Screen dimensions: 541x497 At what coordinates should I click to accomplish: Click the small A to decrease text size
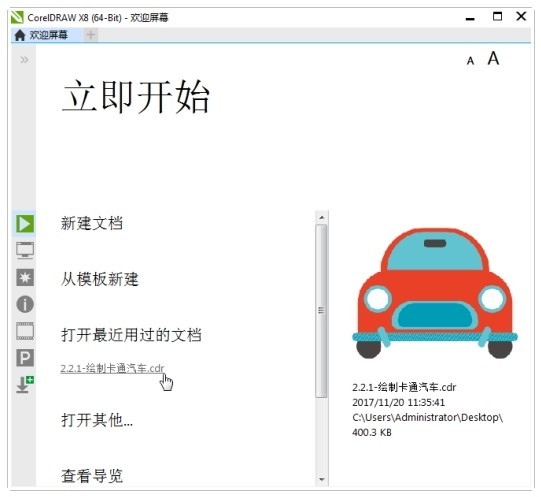click(470, 61)
